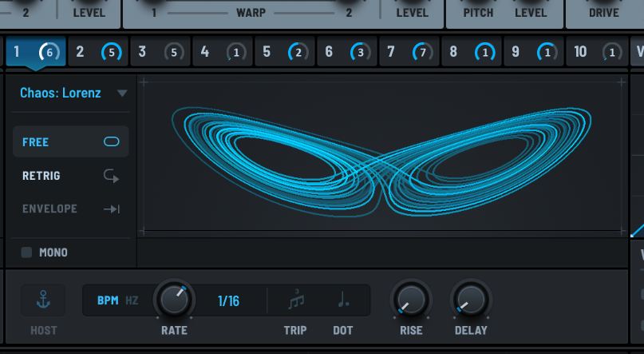Click the ring showing 2 on tab 5

[x=298, y=52]
